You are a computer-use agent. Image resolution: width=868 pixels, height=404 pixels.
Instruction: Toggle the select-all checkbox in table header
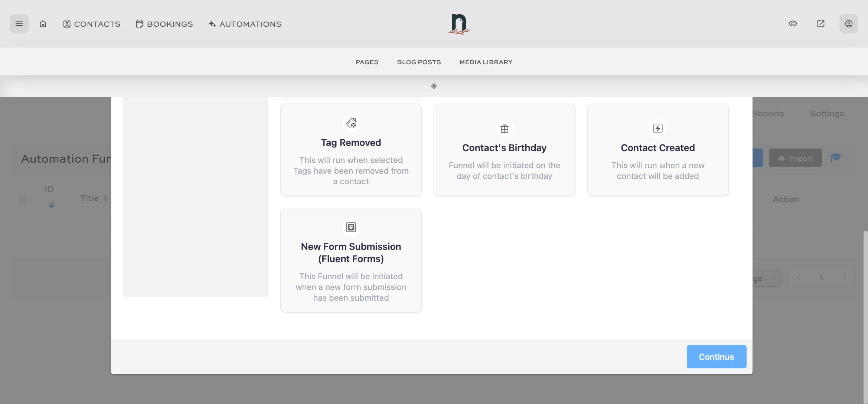[x=22, y=200]
